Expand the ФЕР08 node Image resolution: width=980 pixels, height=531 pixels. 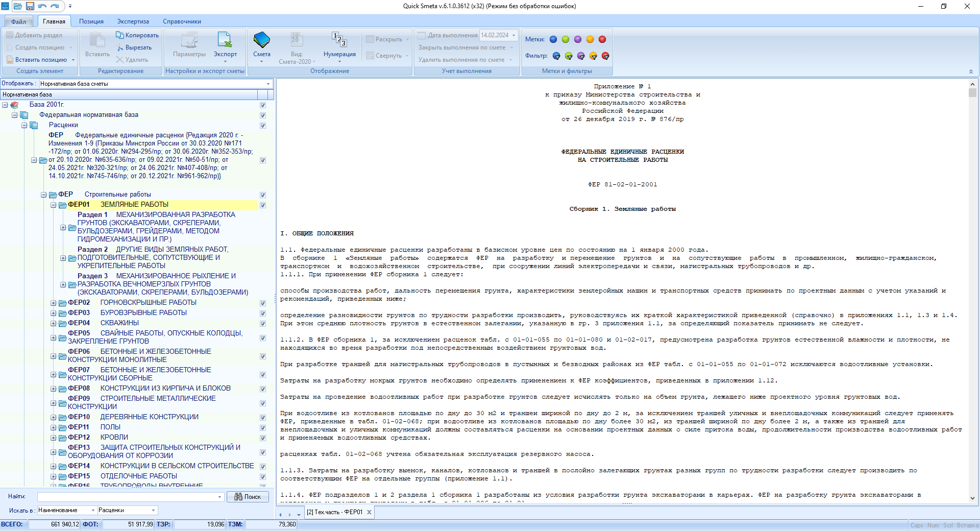point(53,389)
